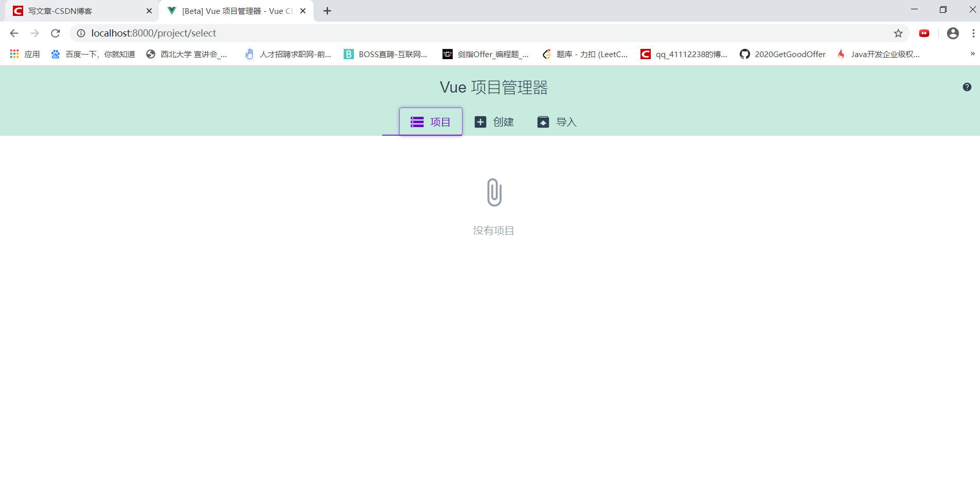This screenshot has height=478, width=980.
Task: Close the Vue 项目管理器 browser tab
Action: click(303, 11)
